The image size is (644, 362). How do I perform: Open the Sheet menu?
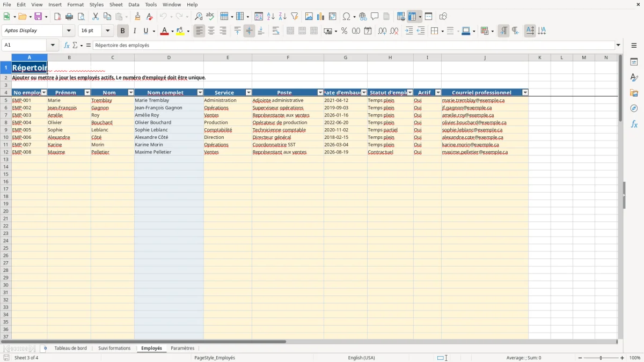116,4
